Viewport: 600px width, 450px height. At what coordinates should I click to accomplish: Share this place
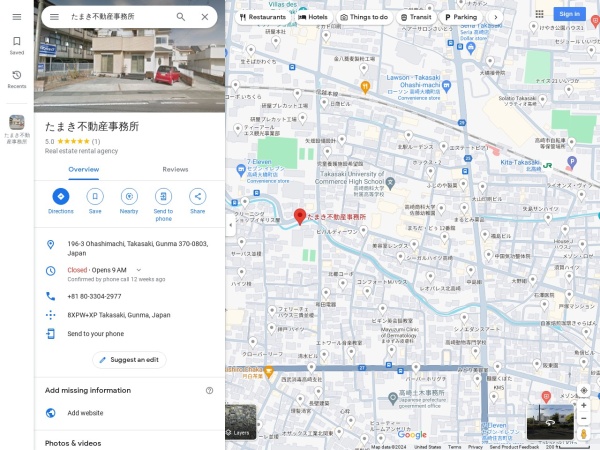(x=197, y=201)
